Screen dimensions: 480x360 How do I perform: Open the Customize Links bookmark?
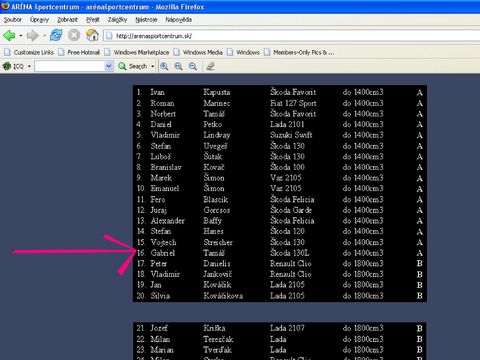tap(29, 52)
